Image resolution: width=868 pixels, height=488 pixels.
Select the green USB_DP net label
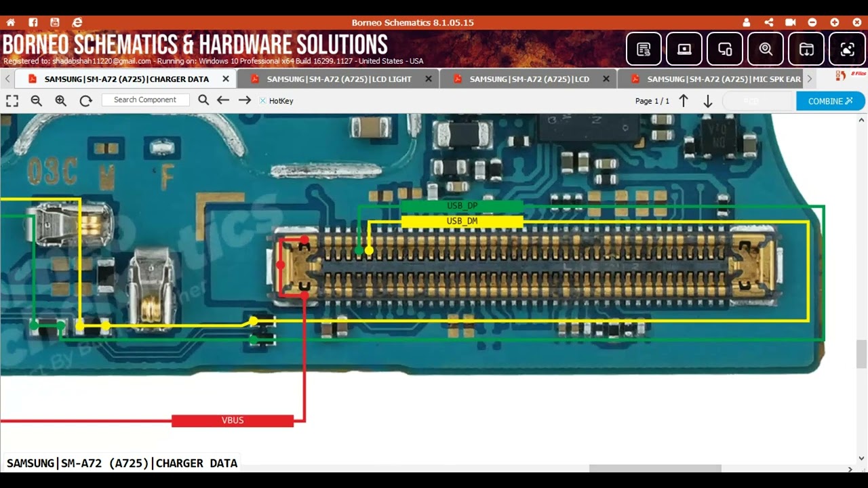pyautogui.click(x=462, y=205)
